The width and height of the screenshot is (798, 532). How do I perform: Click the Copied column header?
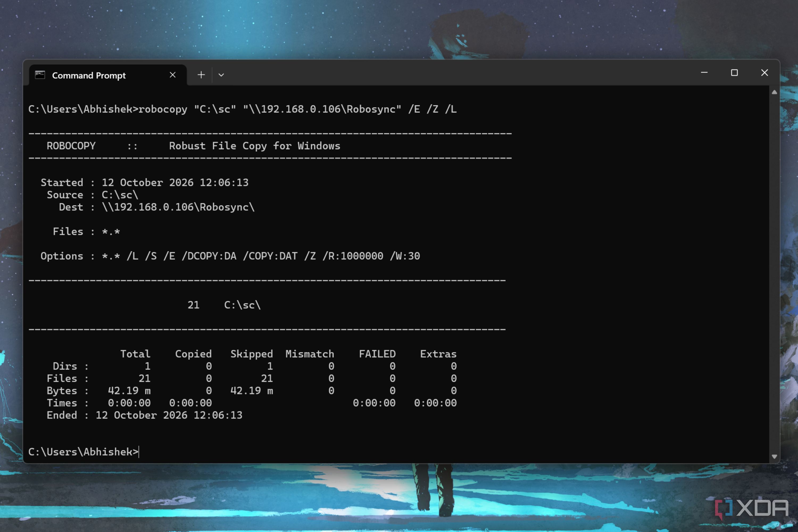coord(193,354)
